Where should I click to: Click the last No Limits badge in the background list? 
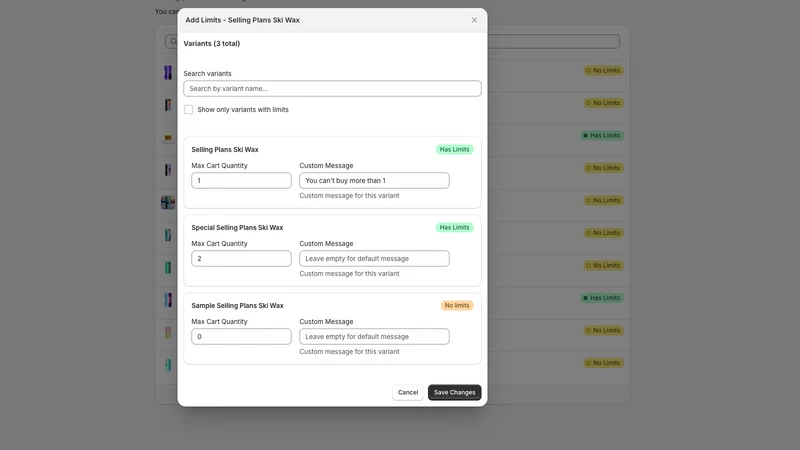click(603, 363)
